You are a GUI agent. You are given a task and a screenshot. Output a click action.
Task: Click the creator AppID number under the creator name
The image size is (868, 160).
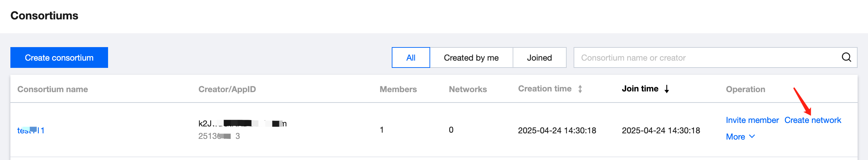(219, 136)
